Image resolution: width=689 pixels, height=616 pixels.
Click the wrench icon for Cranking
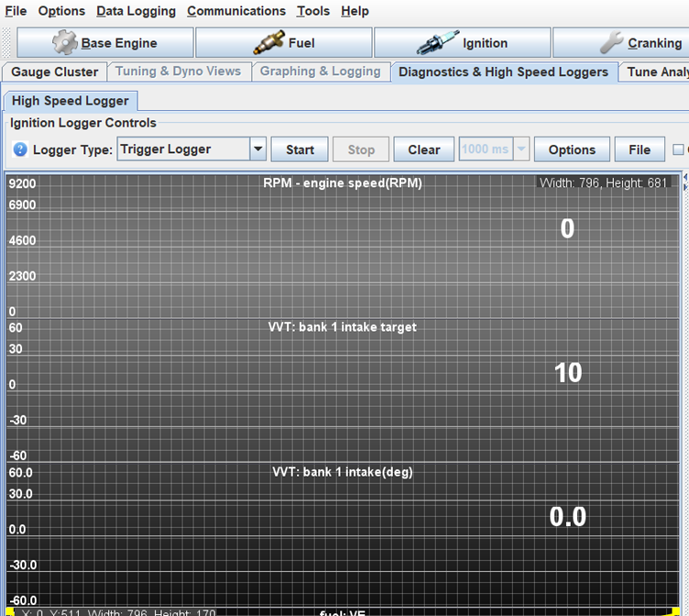click(612, 43)
